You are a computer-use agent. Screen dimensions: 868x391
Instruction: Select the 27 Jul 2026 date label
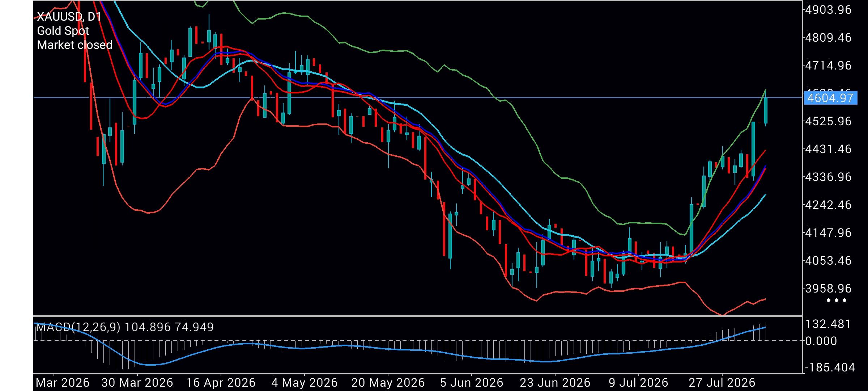click(722, 383)
